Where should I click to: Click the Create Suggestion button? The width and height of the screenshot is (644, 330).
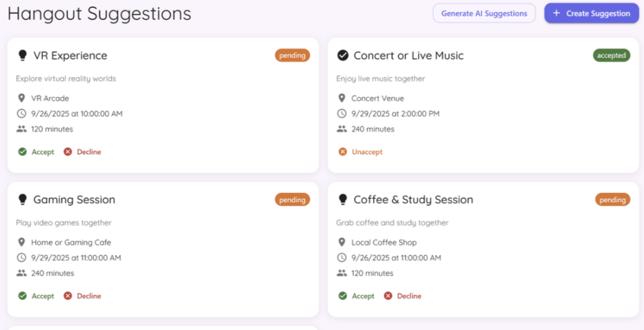[x=591, y=14]
